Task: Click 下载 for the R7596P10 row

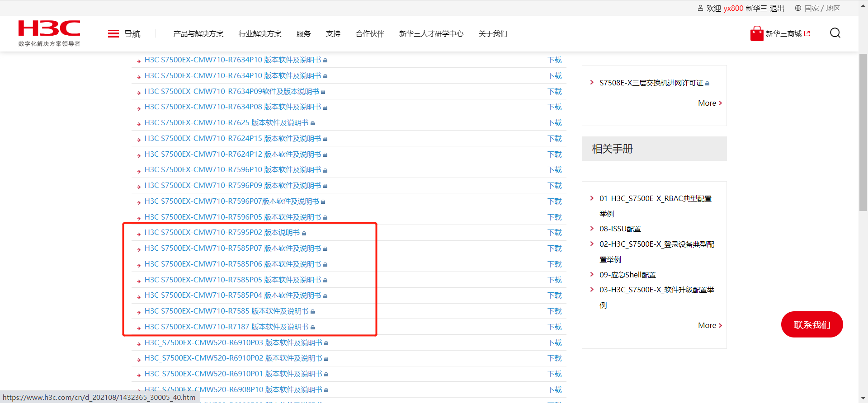Action: coord(555,170)
